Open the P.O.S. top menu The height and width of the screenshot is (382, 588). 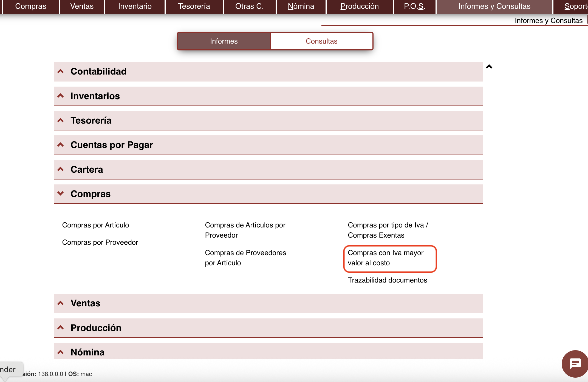(x=414, y=6)
